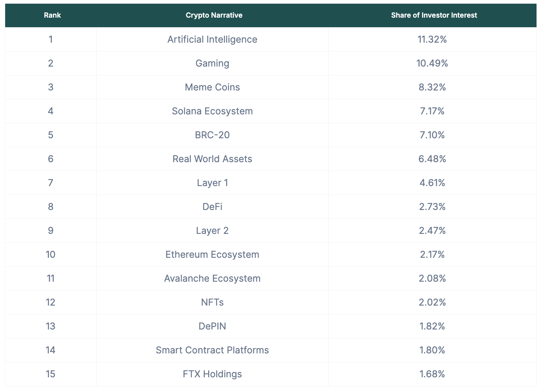Select the Artificial Intelligence narrative cell
This screenshot has width=545, height=392.
pyautogui.click(x=212, y=39)
